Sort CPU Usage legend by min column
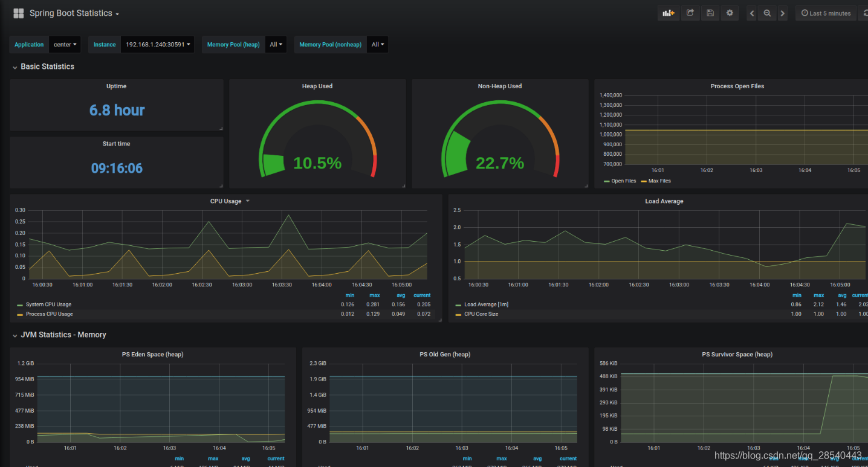Screen dimensions: 868x467 pyautogui.click(x=349, y=295)
